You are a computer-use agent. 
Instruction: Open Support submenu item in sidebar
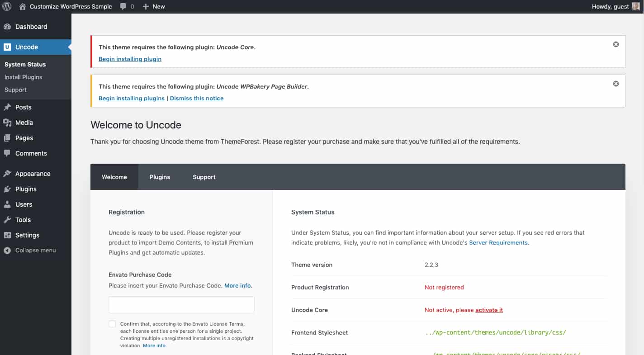click(x=15, y=90)
